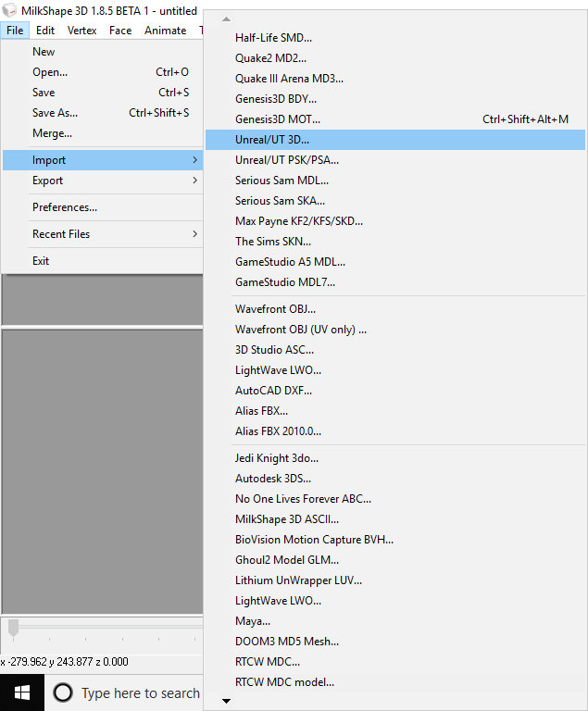Image resolution: width=588 pixels, height=711 pixels.
Task: Import a Max Payne KF2/KFS/SKD... file
Action: click(395, 221)
